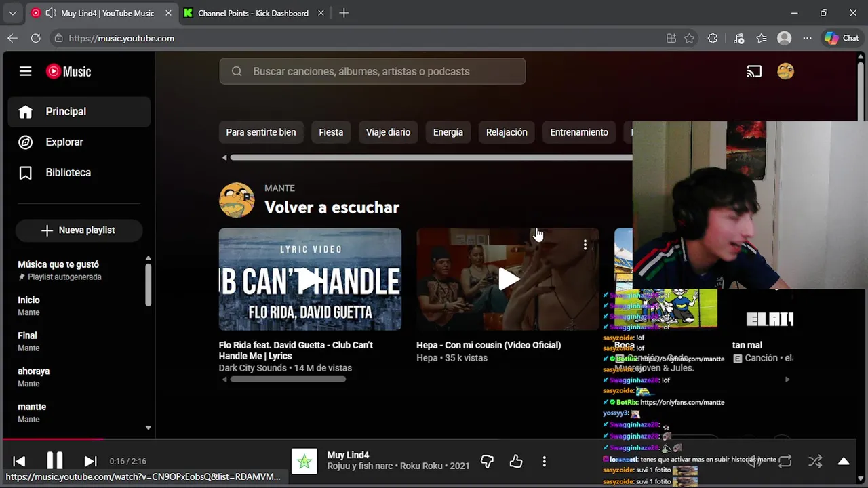This screenshot has height=488, width=868.
Task: Open the browser profile icon
Action: (785, 39)
